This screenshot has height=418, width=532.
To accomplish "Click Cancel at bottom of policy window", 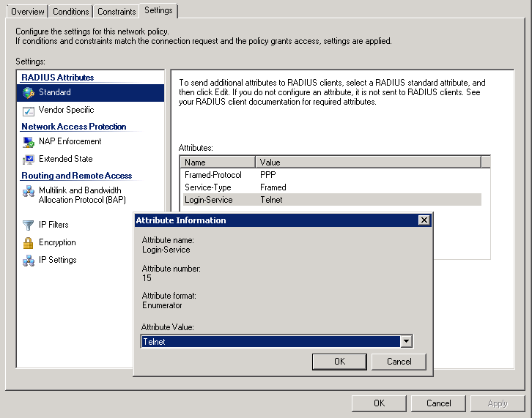I will 438,403.
